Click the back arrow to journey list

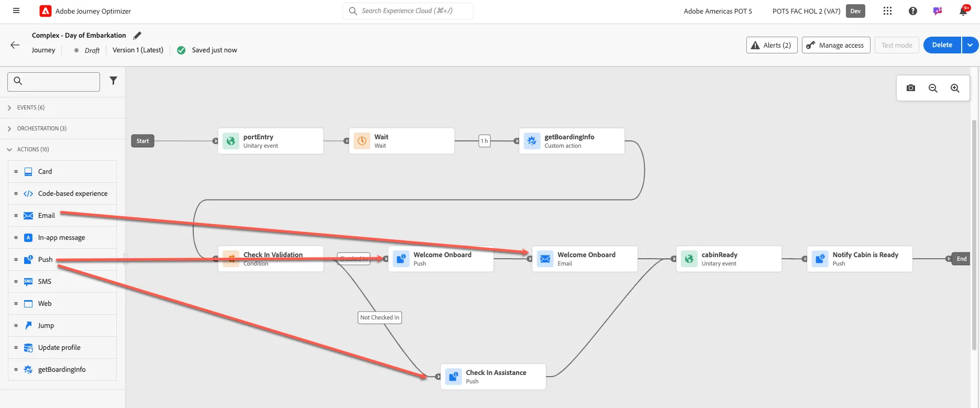(15, 45)
